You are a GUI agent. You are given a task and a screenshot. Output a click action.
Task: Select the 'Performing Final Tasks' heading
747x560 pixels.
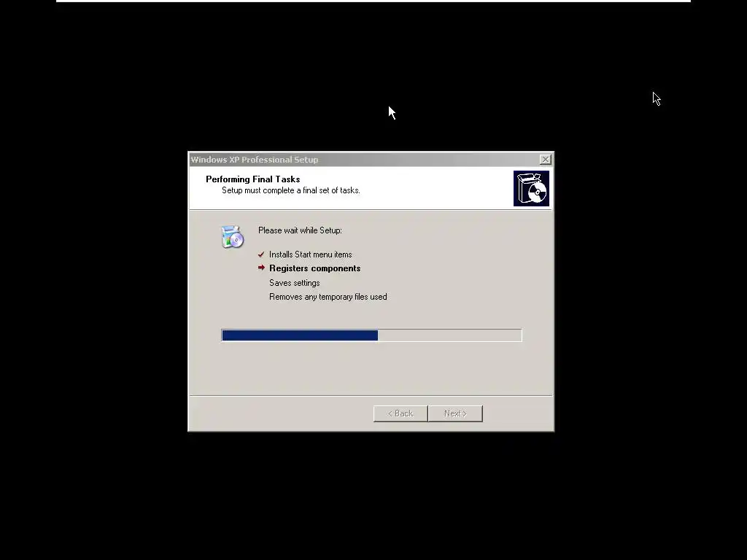pyautogui.click(x=253, y=179)
